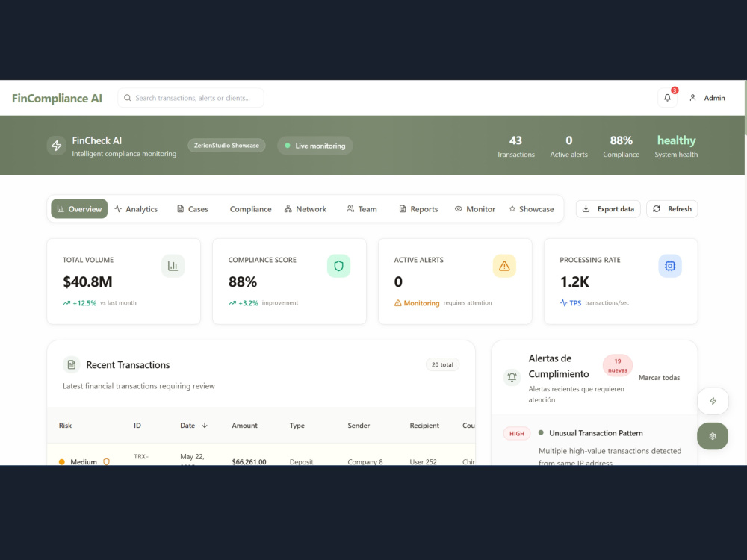Click the HIGH severity tag
The image size is (747, 560).
(517, 433)
